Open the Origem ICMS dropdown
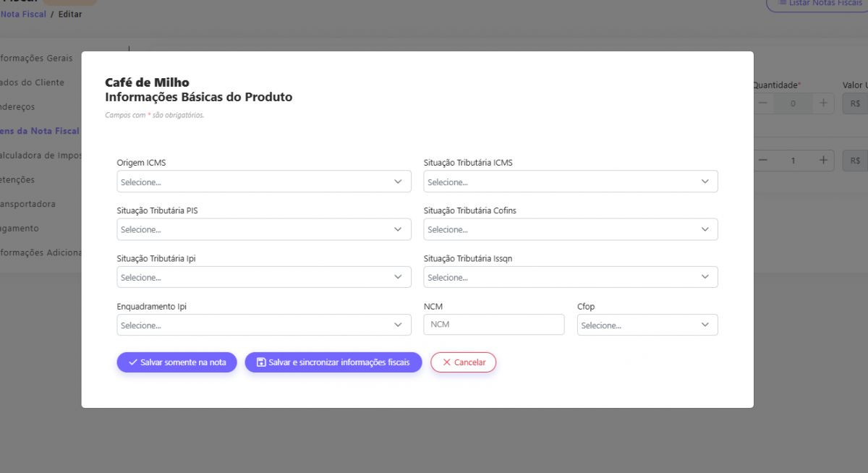This screenshot has height=473, width=868. [x=263, y=182]
